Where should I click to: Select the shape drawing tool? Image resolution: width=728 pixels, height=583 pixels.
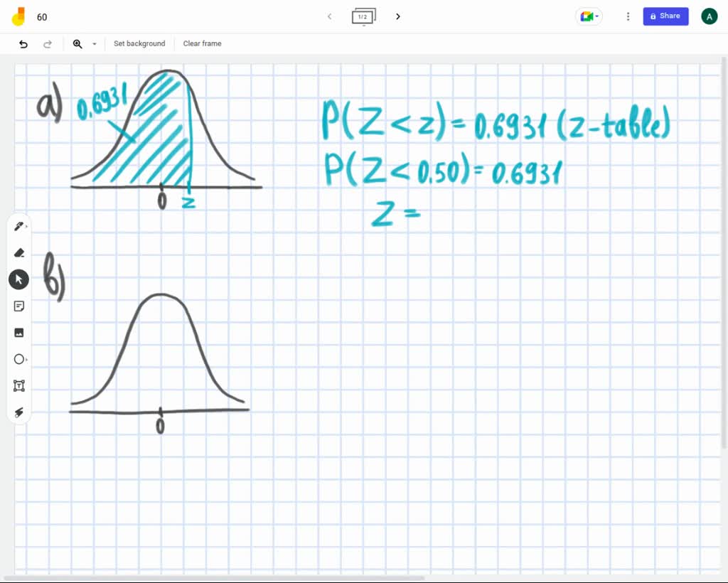click(x=18, y=359)
